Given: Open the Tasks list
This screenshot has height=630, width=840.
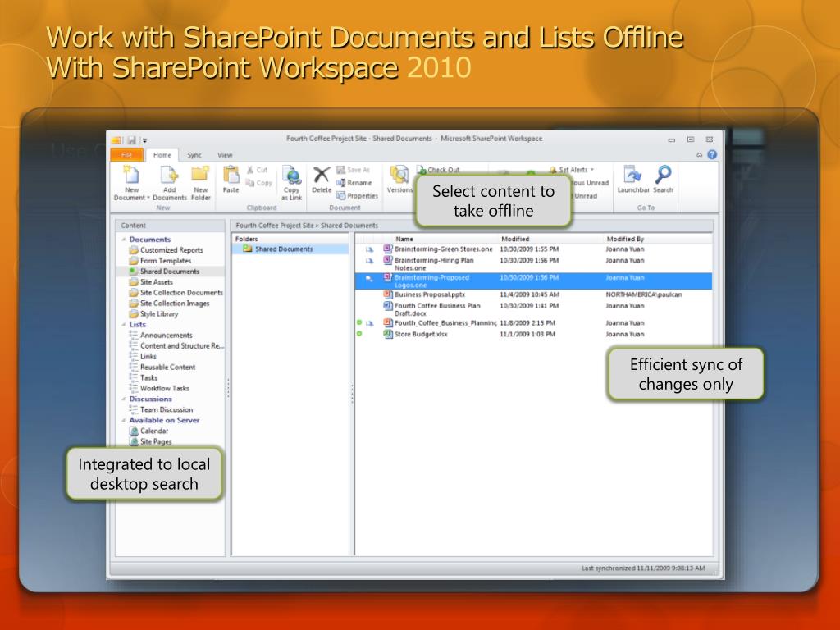Looking at the screenshot, I should (149, 377).
